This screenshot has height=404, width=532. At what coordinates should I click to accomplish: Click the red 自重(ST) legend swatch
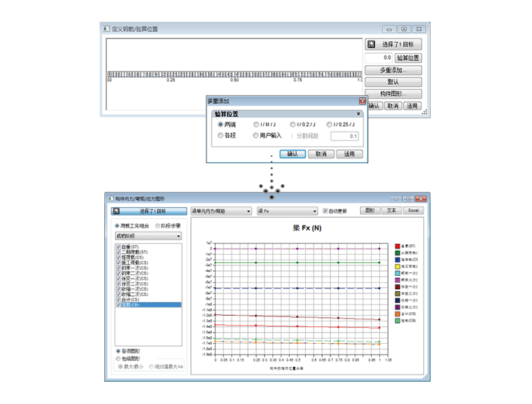tap(398, 246)
